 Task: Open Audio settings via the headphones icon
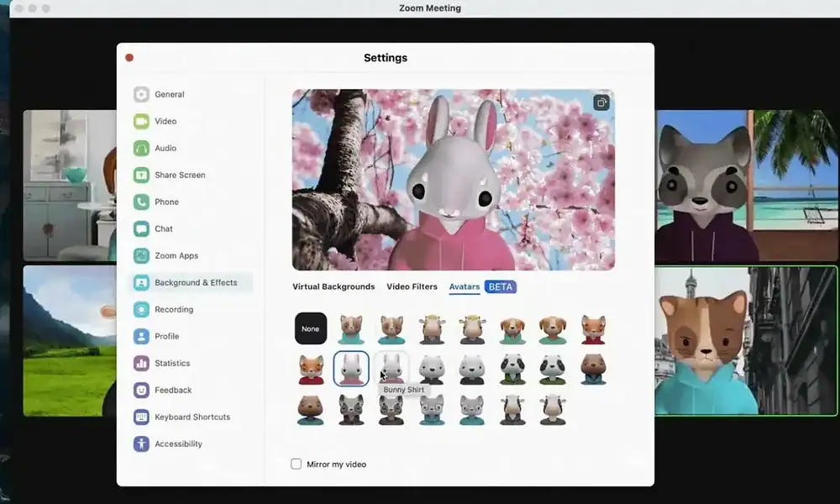point(141,148)
